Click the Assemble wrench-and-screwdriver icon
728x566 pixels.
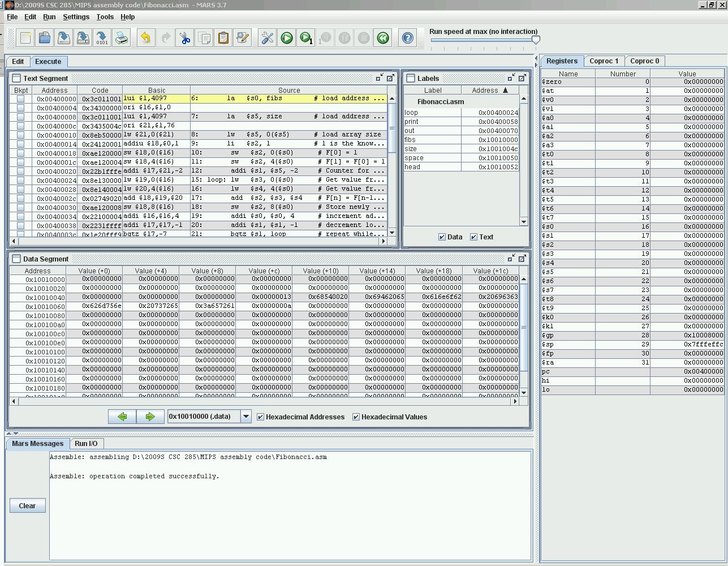267,38
